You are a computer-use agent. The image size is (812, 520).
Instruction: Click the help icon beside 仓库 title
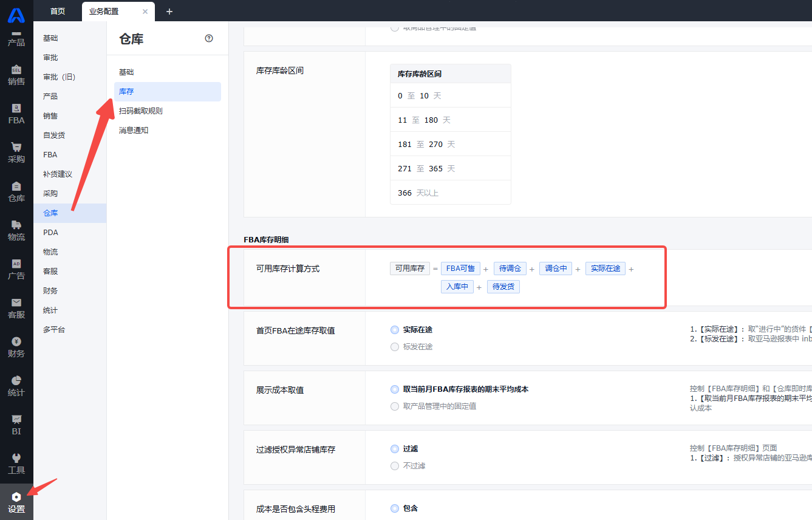(209, 38)
